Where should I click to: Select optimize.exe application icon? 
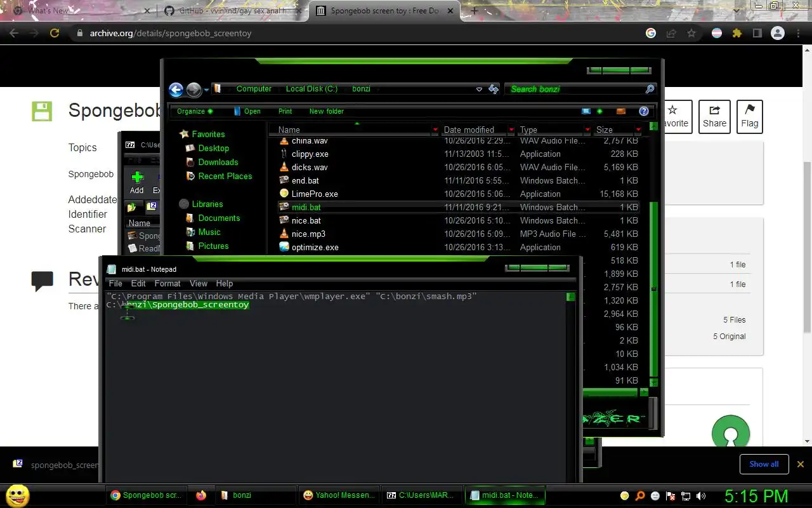(284, 247)
